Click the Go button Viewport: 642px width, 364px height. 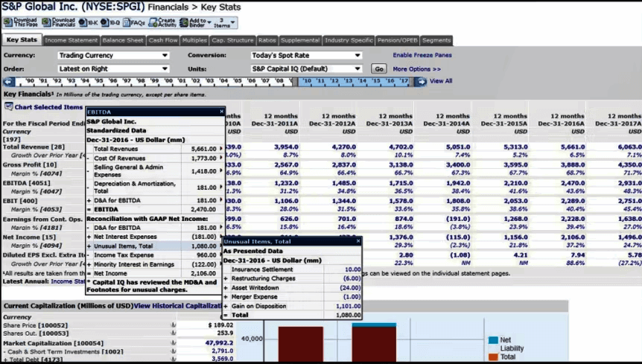tap(379, 68)
